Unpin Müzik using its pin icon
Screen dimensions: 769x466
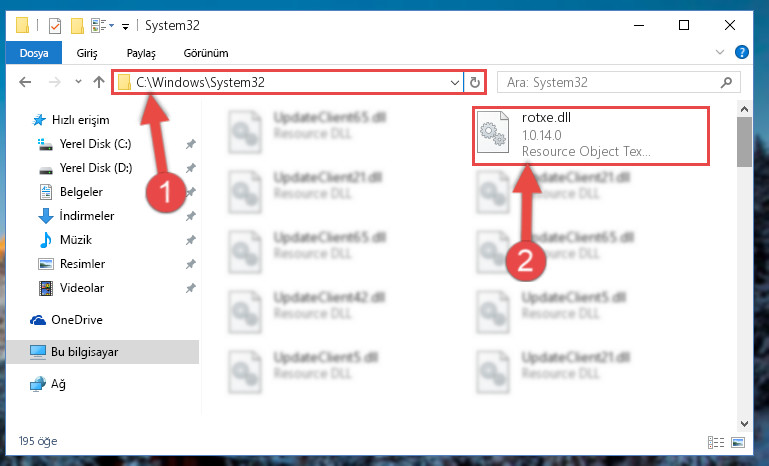tap(190, 240)
